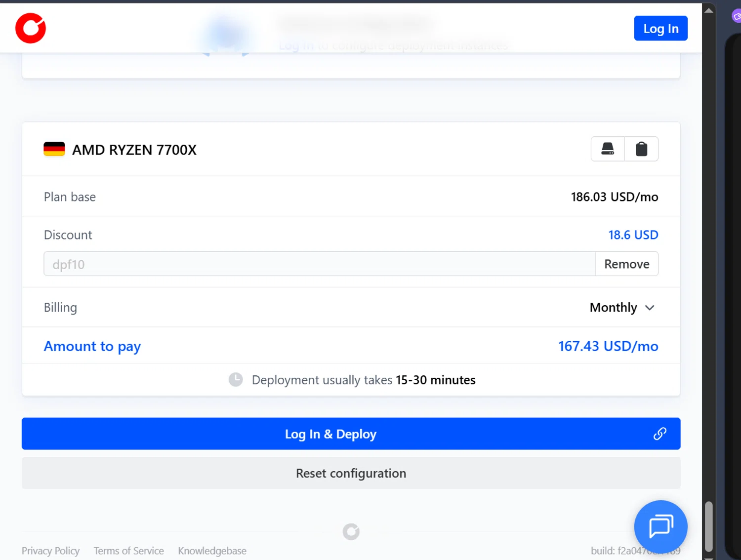Click the purple extension icon at top right
The height and width of the screenshot is (560, 741).
[737, 16]
